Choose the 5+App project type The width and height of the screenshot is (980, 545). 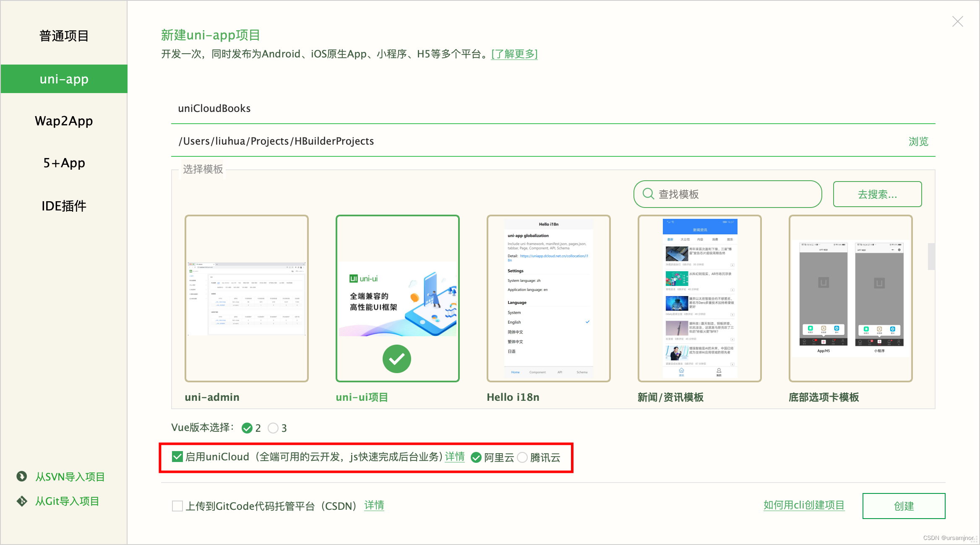64,163
